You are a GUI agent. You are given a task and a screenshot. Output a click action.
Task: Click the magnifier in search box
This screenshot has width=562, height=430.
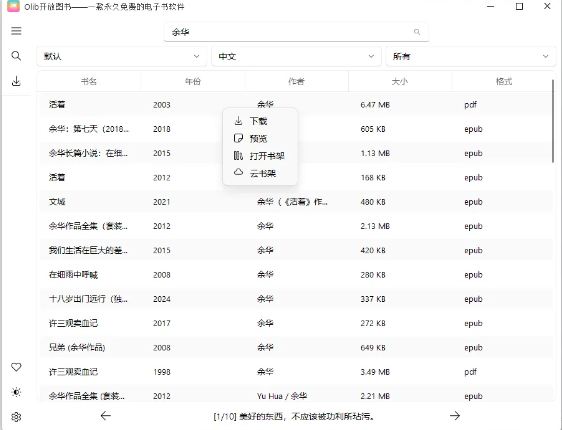(x=417, y=32)
